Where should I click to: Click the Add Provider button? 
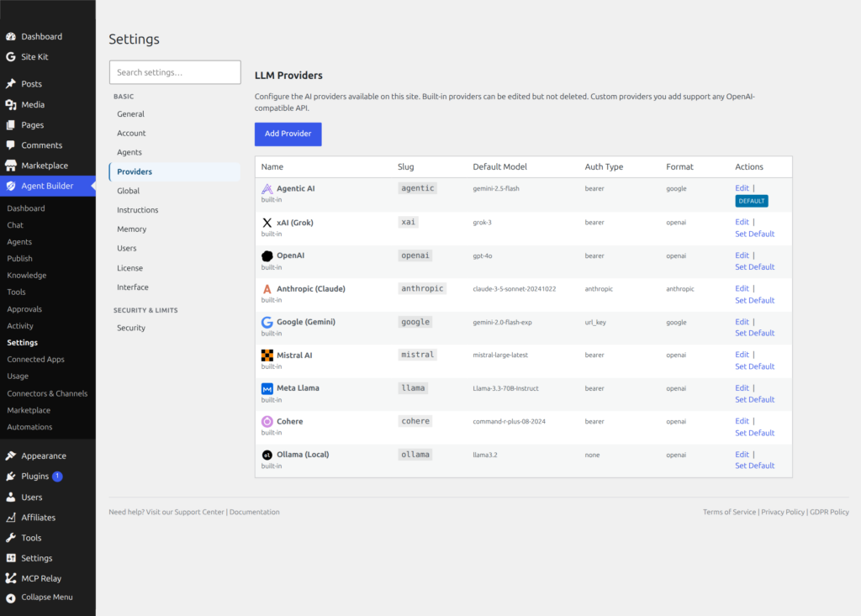[288, 134]
